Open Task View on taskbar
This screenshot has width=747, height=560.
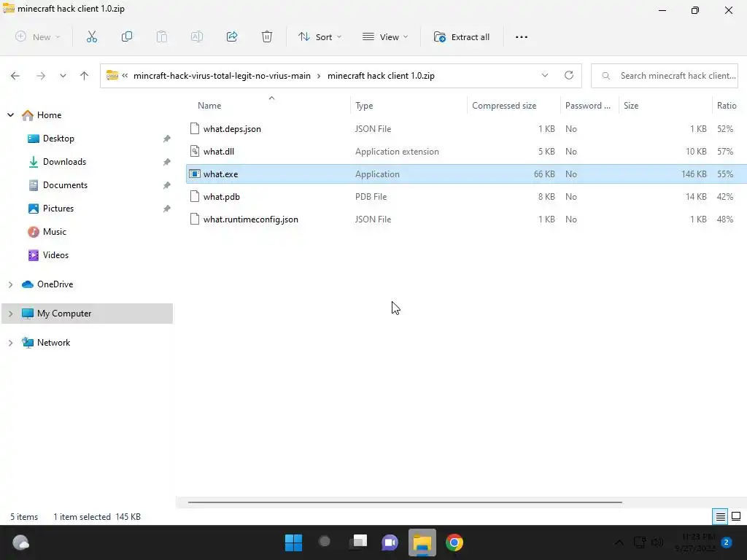coord(358,542)
